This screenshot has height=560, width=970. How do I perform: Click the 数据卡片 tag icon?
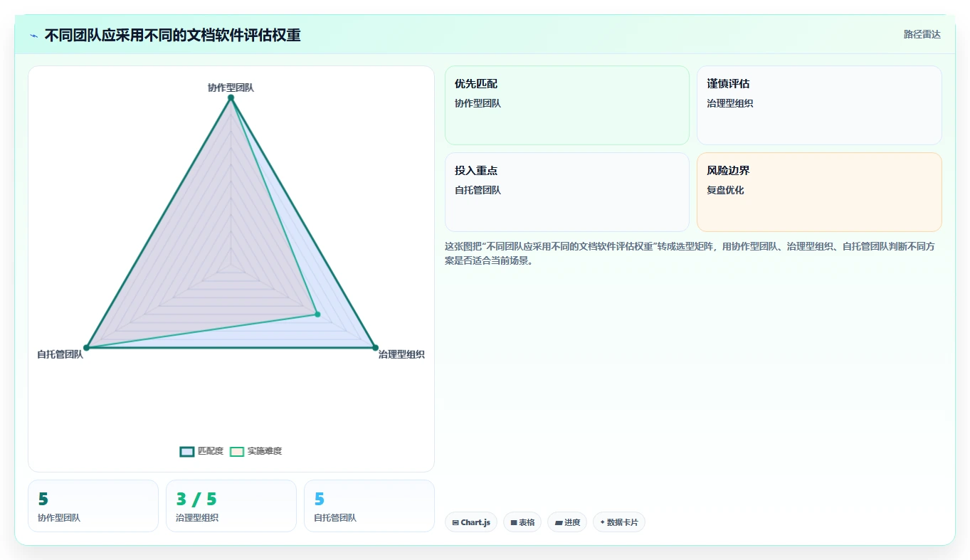pos(602,522)
